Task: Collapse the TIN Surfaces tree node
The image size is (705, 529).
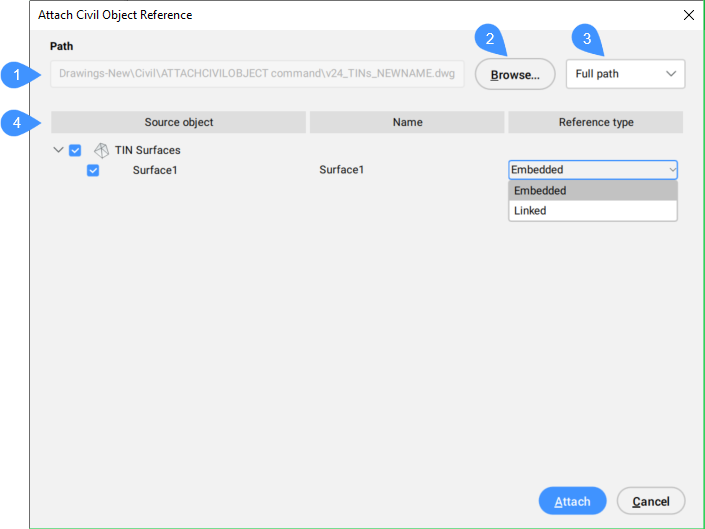Action: [58, 150]
